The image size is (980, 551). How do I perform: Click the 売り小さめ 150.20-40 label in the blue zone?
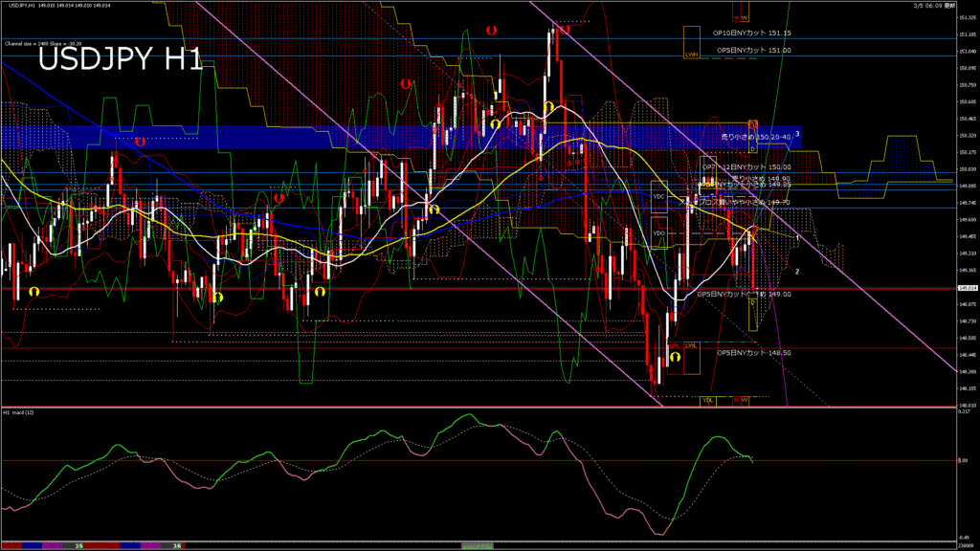(x=756, y=137)
